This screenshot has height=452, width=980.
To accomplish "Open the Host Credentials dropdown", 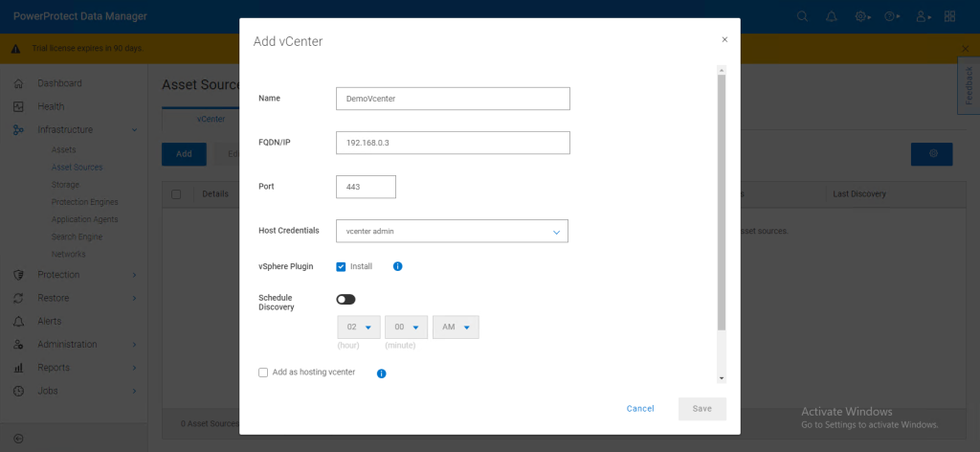I will (452, 231).
